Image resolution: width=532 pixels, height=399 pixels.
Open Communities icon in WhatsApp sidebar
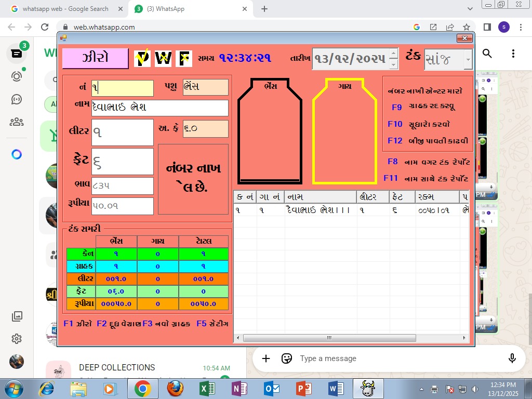pos(17,122)
